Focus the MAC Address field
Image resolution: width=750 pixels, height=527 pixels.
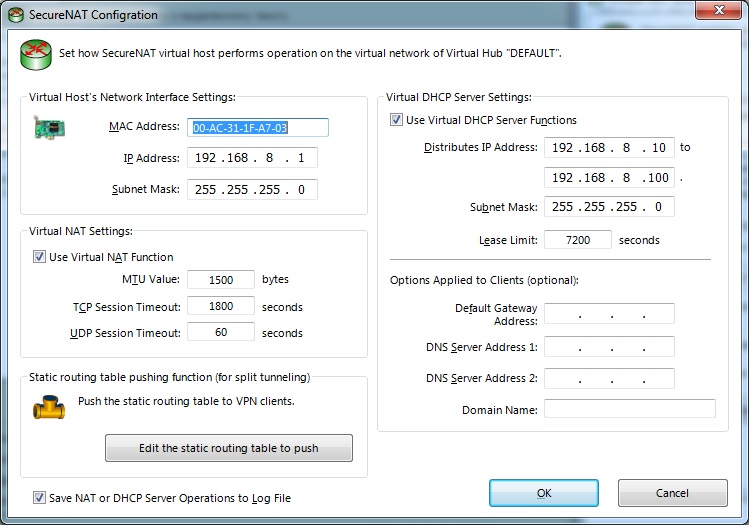258,128
